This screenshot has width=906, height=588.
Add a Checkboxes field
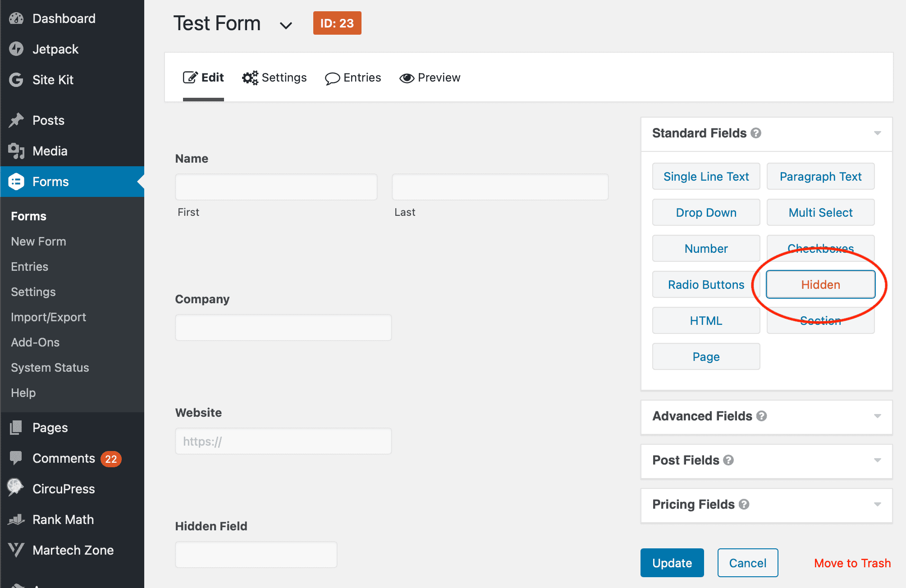pos(820,248)
